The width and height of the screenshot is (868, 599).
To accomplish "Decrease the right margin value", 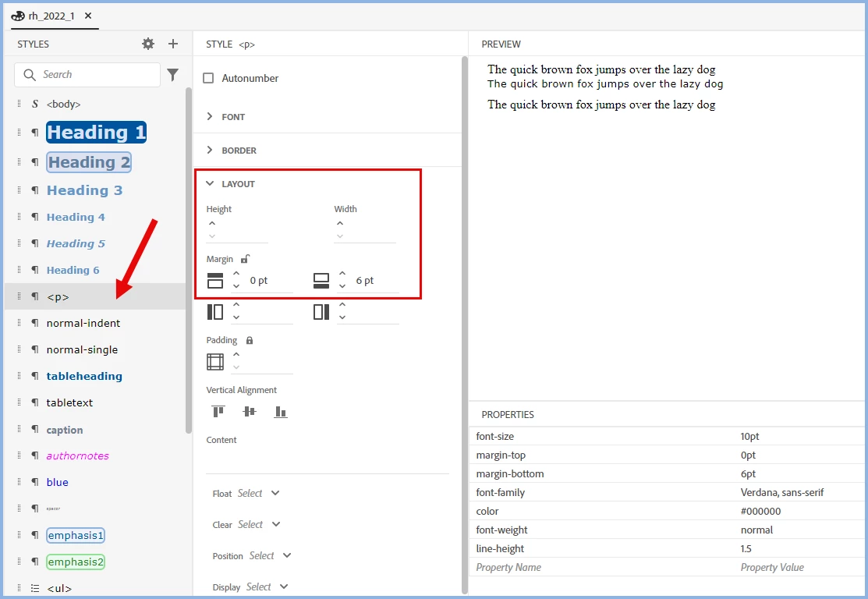I will [342, 317].
